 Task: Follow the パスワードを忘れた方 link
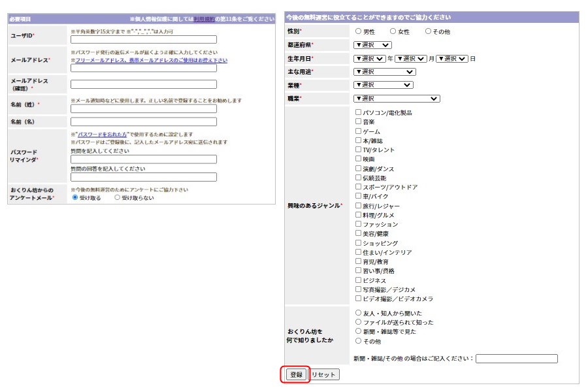click(102, 134)
